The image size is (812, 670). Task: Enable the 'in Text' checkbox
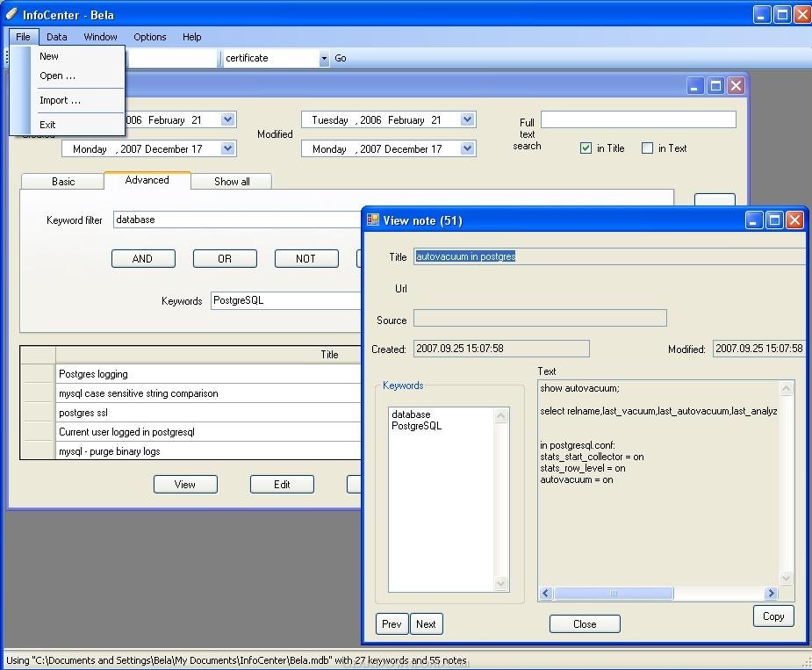(647, 148)
